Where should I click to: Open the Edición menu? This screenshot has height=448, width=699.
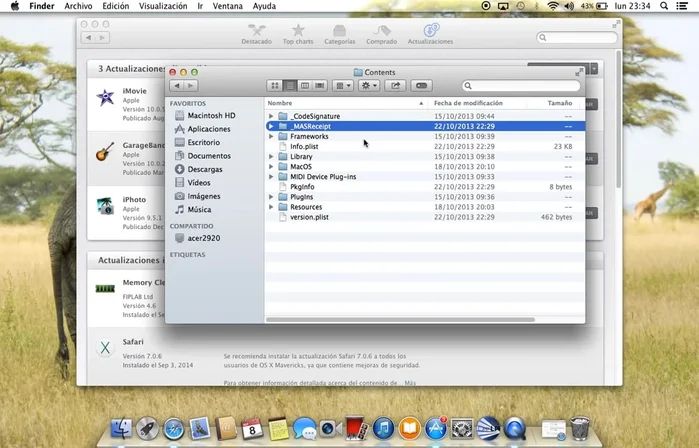tap(115, 6)
